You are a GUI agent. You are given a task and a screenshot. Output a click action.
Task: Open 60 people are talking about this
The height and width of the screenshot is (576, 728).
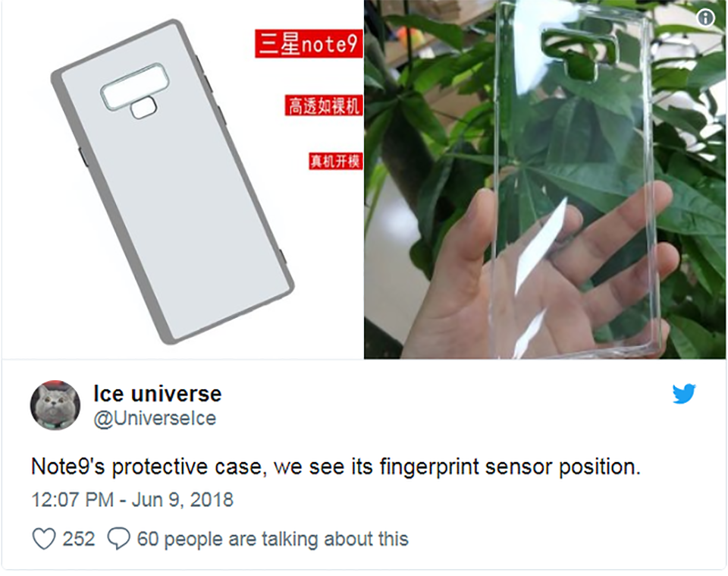pos(273,539)
